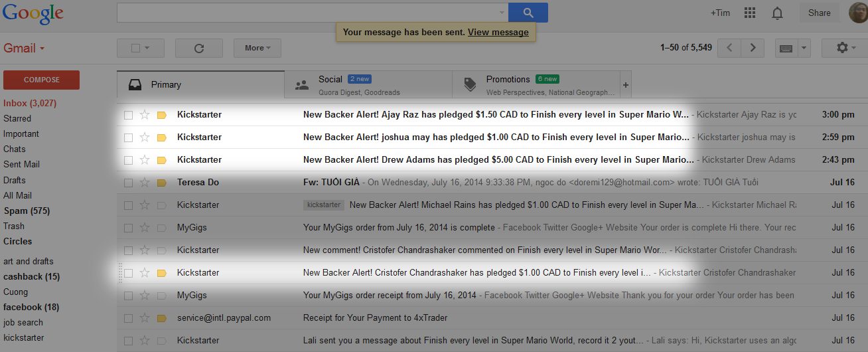The width and height of the screenshot is (868, 352).
Task: Click in the Gmail search field
Action: pos(307,13)
